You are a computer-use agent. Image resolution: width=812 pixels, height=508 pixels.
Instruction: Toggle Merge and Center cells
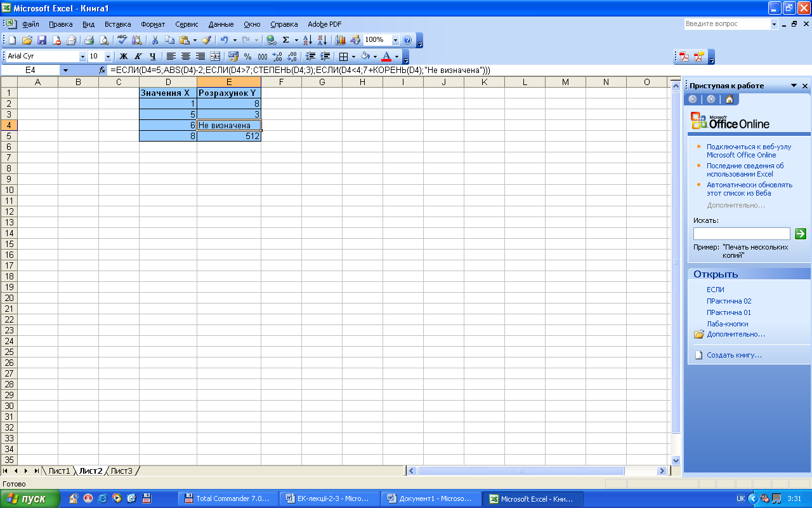tap(215, 57)
